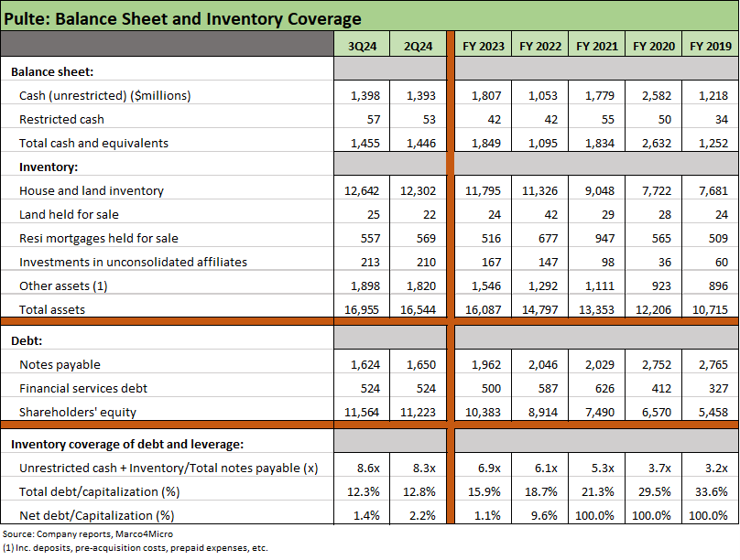Select the FY 2019 notes payable value 2,765
The width and height of the screenshot is (740, 560).
pos(713,365)
